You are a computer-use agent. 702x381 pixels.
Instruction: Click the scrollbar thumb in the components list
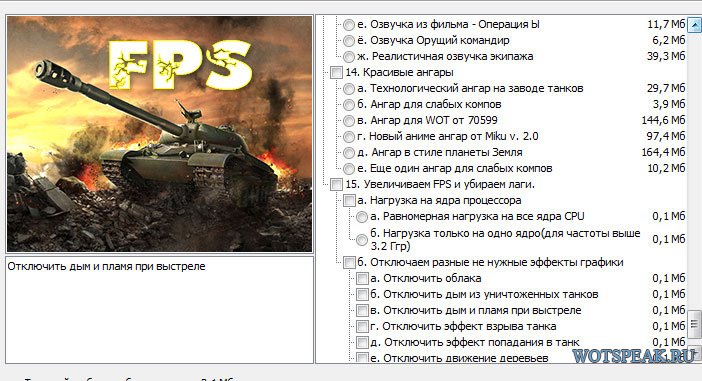695,324
